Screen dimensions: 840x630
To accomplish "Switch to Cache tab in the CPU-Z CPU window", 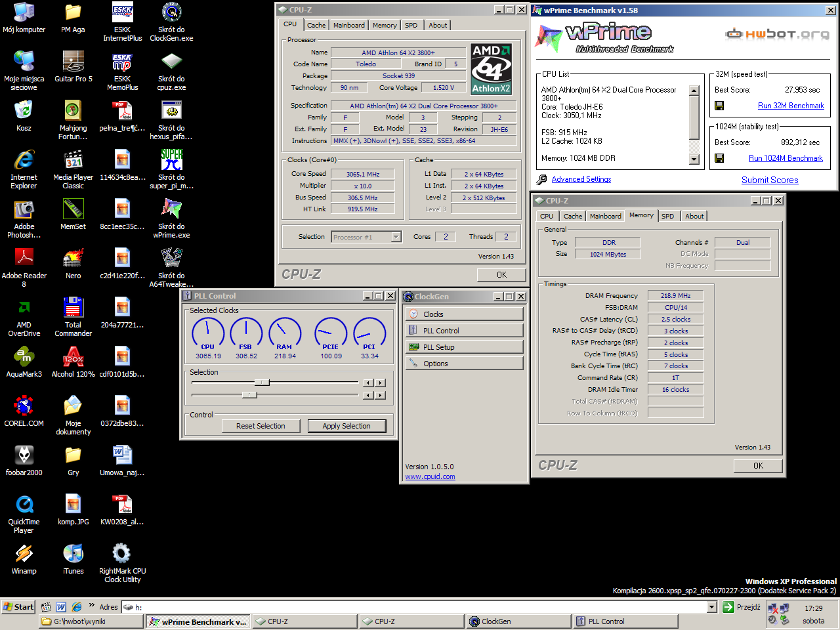I will (316, 25).
